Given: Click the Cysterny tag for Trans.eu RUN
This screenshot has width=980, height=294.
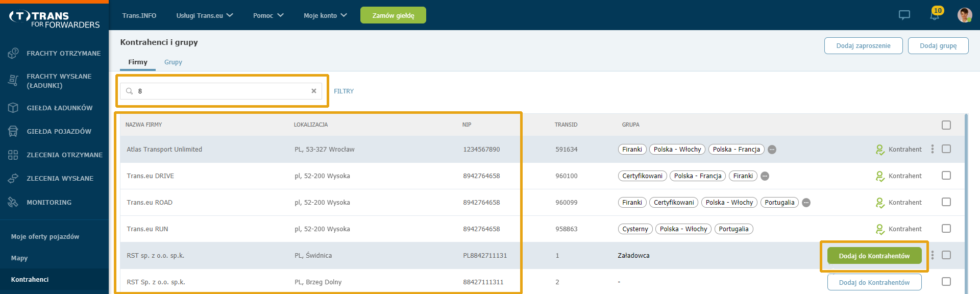Looking at the screenshot, I should [x=635, y=229].
